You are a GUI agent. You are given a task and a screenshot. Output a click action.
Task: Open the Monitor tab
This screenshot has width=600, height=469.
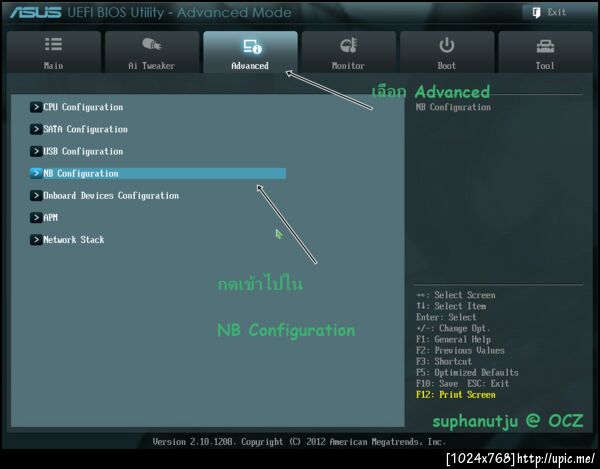349,52
